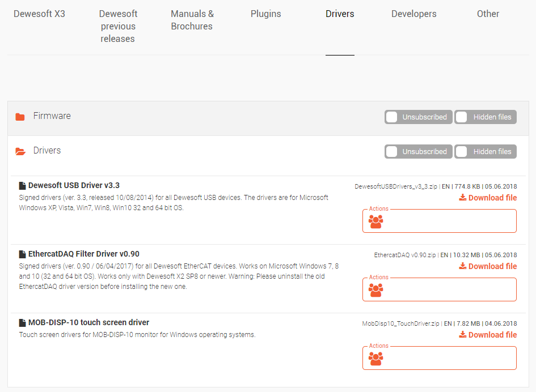Select the Plugins tab
Viewport: 536px width, 392px height.
(x=265, y=14)
